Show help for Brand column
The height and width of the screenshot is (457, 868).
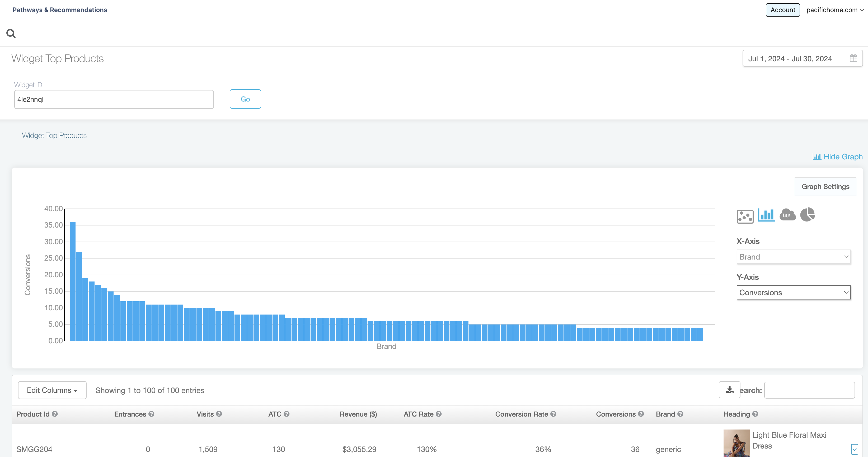[680, 414]
